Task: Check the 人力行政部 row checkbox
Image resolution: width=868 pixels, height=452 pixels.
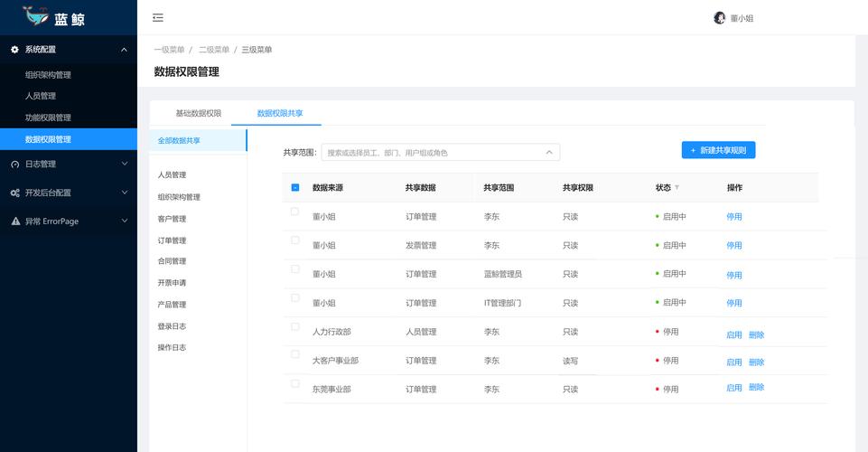Action: 295,326
